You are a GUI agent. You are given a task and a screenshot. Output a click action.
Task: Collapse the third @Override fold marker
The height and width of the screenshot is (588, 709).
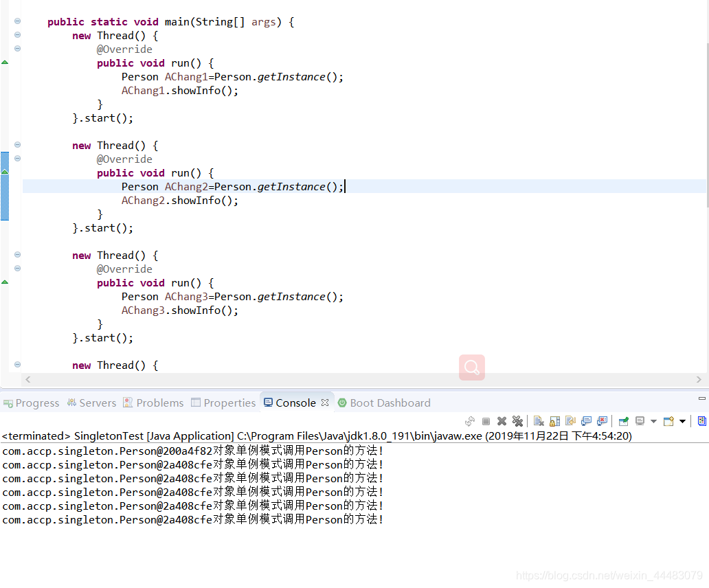click(17, 268)
